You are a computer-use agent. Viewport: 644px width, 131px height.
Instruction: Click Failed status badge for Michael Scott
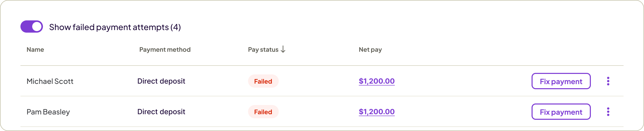[263, 81]
